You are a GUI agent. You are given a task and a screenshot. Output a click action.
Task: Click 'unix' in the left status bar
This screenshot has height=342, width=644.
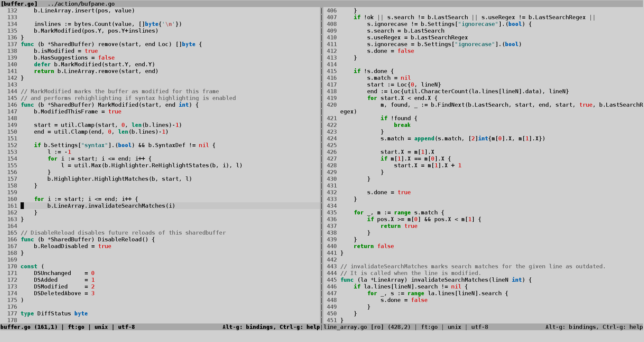coord(101,327)
